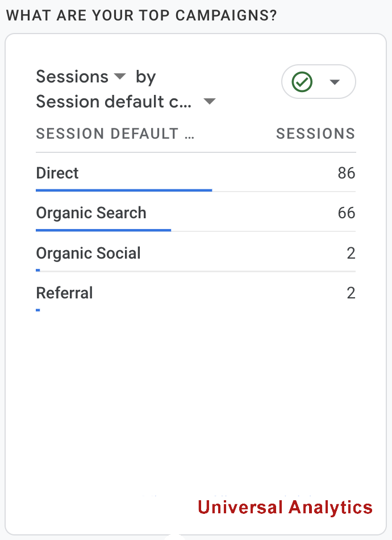
Task: Click the blue bar under Direct
Action: click(x=124, y=190)
